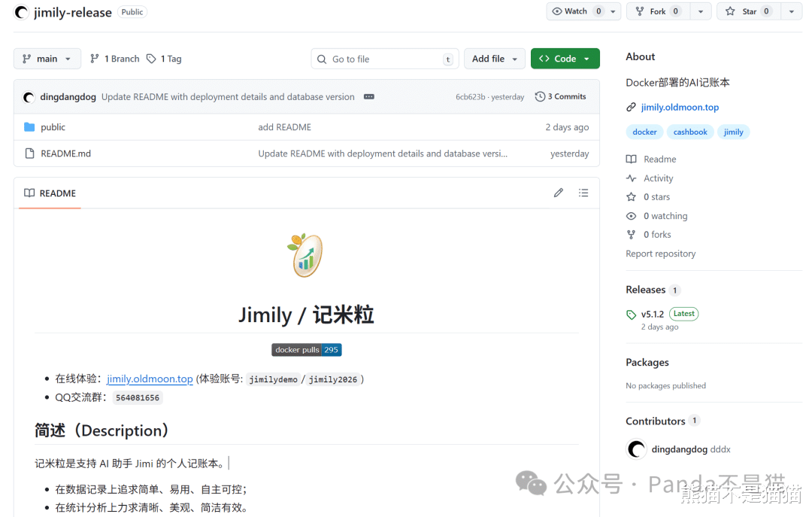The height and width of the screenshot is (517, 812).
Task: Open the latest commit message link
Action: click(228, 97)
